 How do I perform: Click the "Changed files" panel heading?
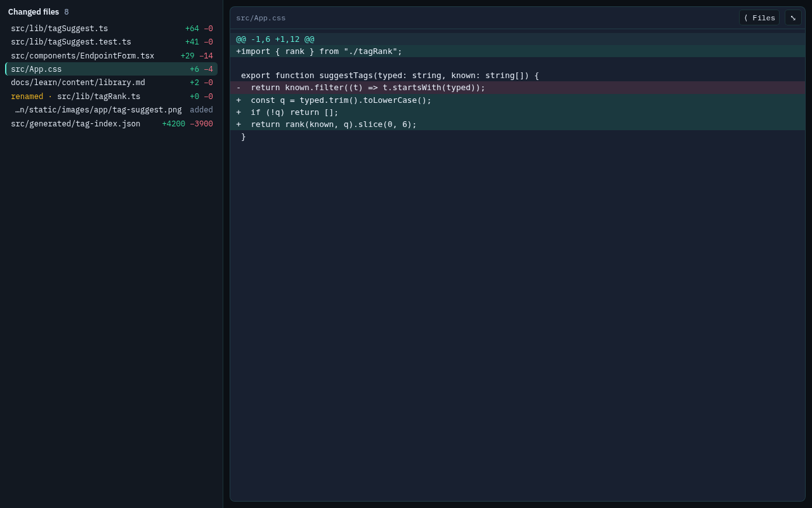tap(34, 12)
